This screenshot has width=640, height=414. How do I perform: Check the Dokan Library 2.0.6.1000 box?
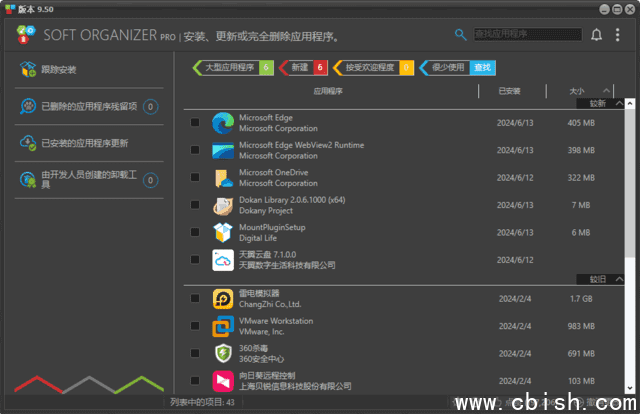click(x=195, y=205)
